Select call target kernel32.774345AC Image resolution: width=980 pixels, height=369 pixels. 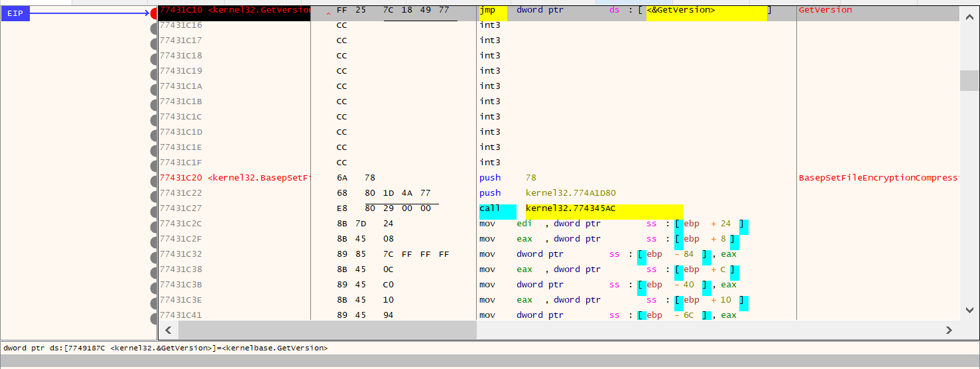pos(570,208)
